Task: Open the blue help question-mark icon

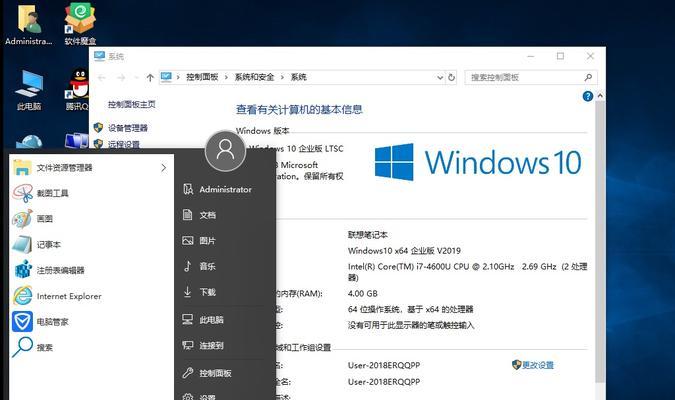Action: point(588,96)
